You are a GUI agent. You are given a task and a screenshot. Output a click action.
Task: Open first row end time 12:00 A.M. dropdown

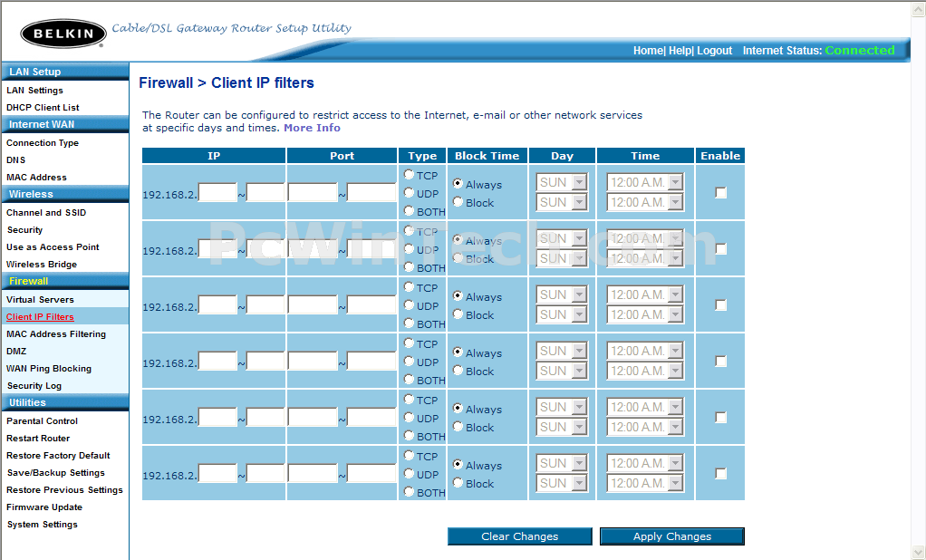(x=645, y=203)
